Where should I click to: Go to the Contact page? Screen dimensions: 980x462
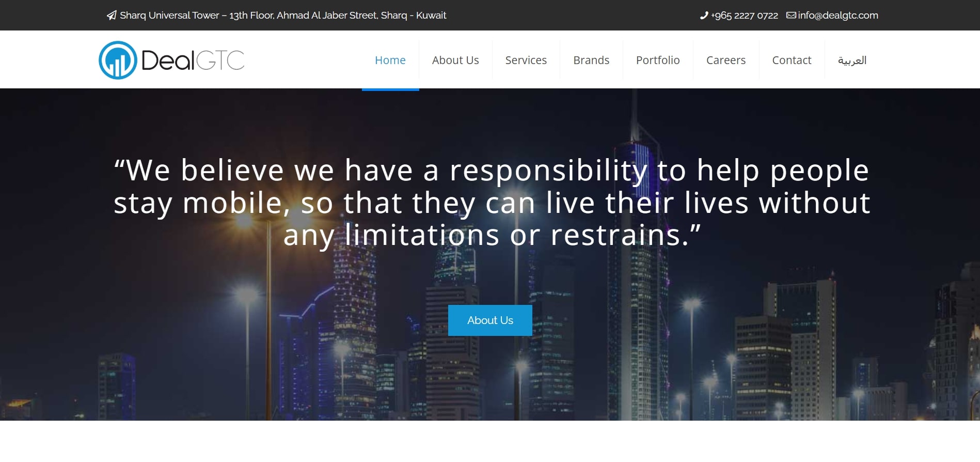pyautogui.click(x=792, y=60)
